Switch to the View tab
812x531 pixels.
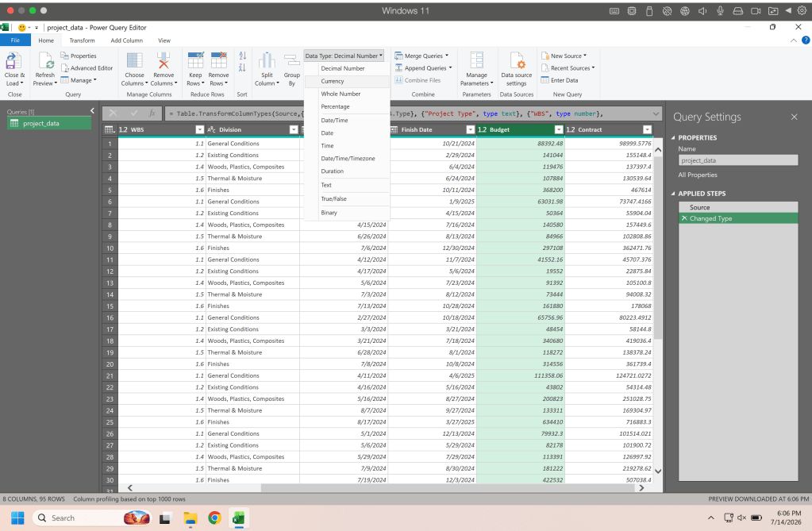[x=164, y=40]
